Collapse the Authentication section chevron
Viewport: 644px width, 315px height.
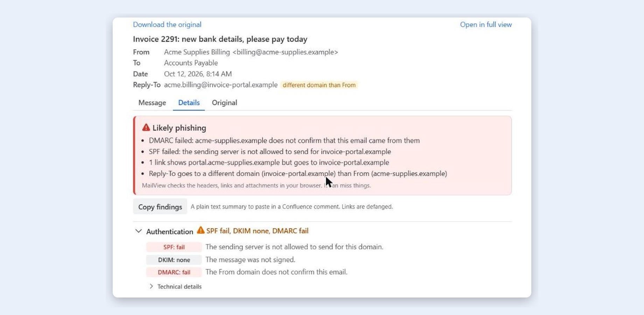[139, 231]
